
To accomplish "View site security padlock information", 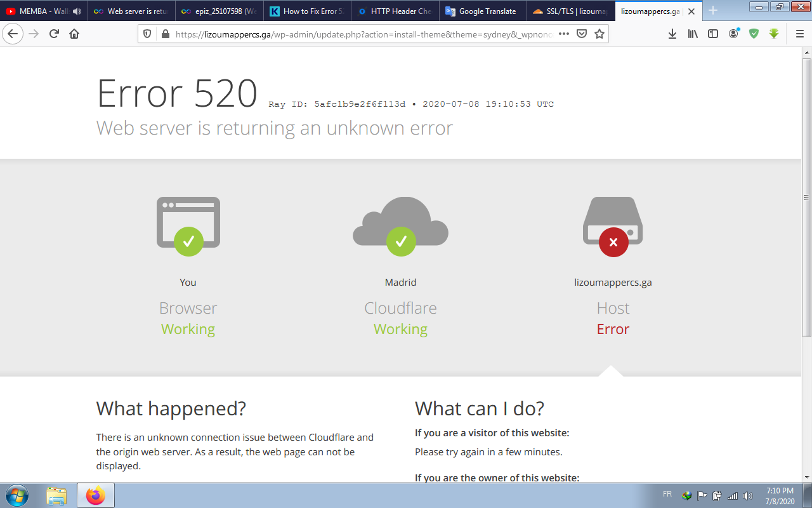I will point(165,34).
